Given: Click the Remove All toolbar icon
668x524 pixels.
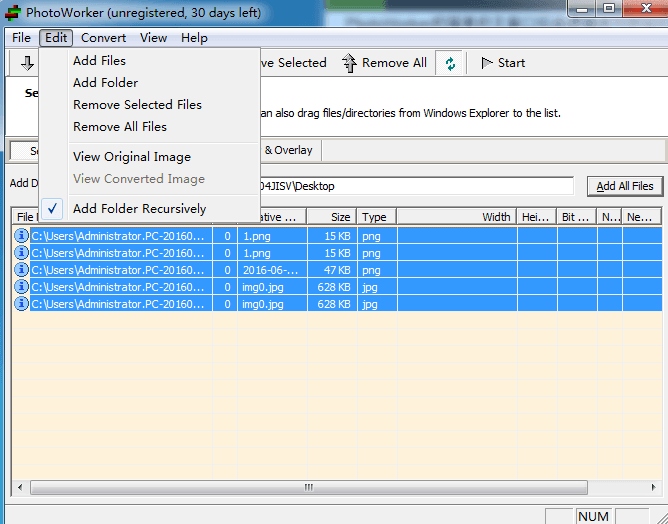Looking at the screenshot, I should 349,63.
